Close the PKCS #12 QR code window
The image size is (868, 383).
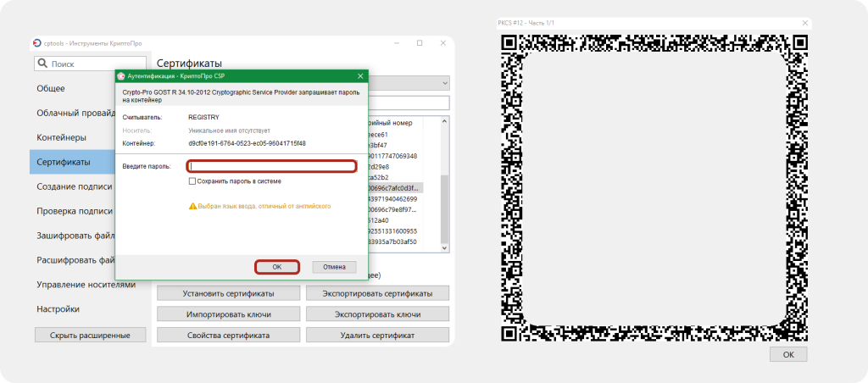[805, 23]
